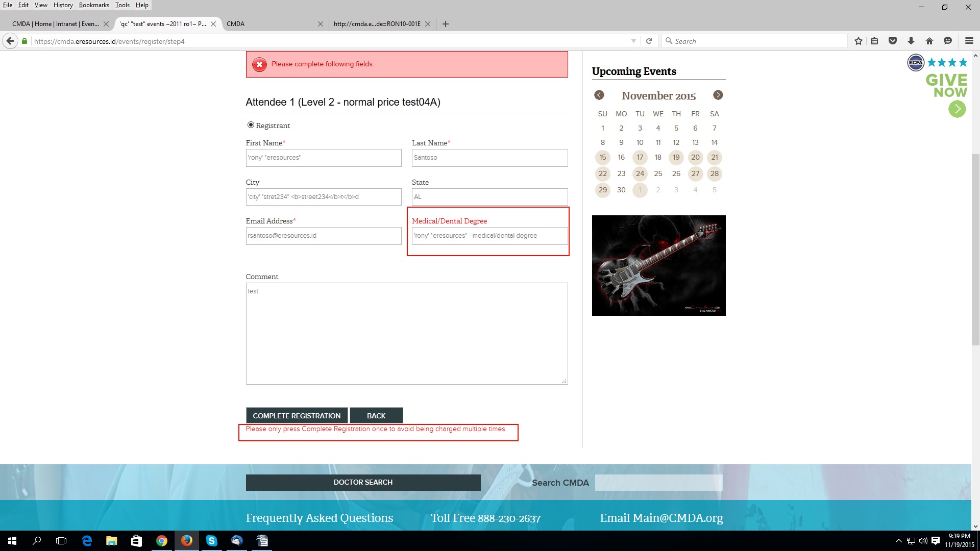Image resolution: width=980 pixels, height=551 pixels.
Task: Switch to CMDA Home Intranet tab
Action: point(56,24)
